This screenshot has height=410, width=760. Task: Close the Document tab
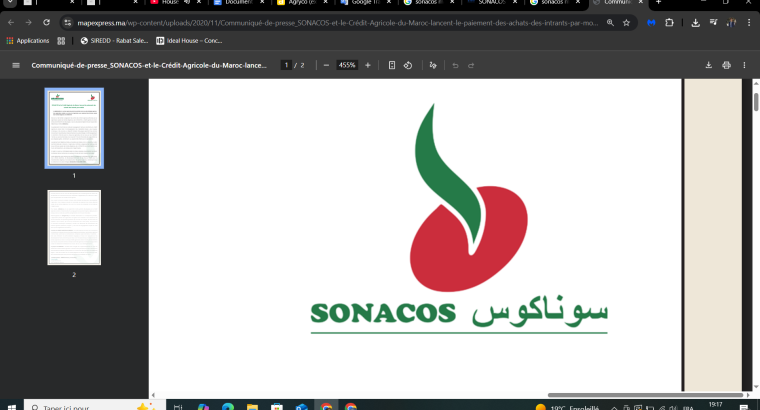pos(262,2)
